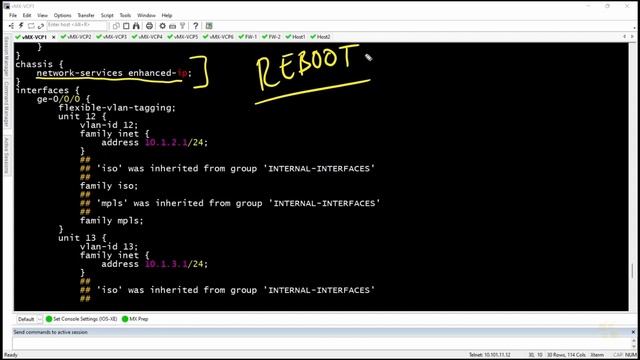Switch to the vMX-VCP6 session tab
Screen dimensions: 640x360
(218, 37)
